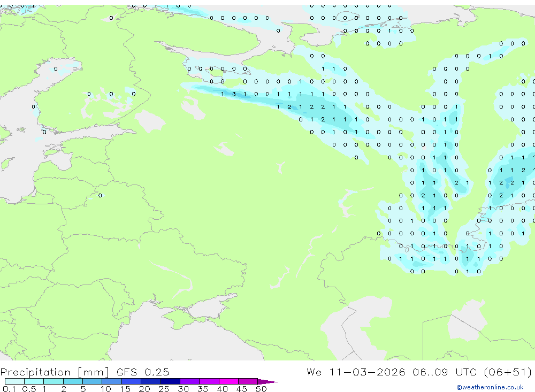Screen dimensions: 535x392
Task: Click the 5–10 mm legend swatch
Action: (93, 381)
